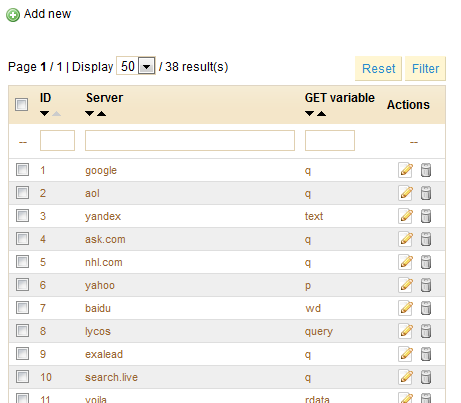Check the exalead row checkbox
461x403 pixels.
(22, 353)
